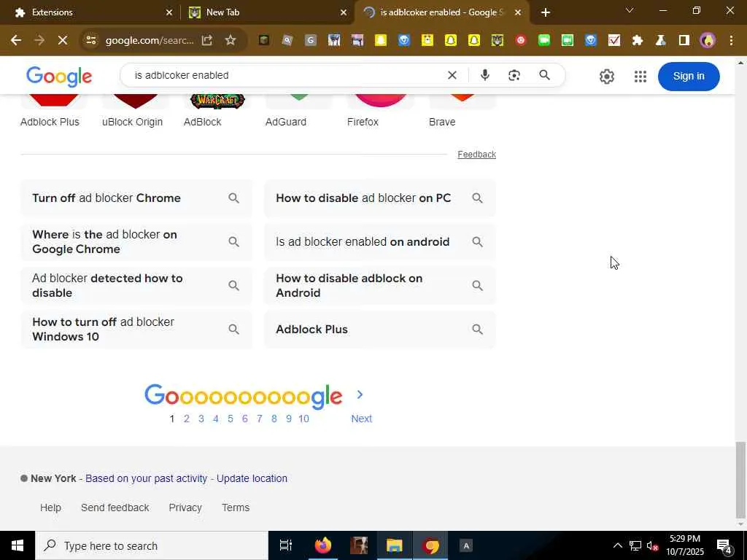Show hidden system tray icons
The width and height of the screenshot is (747, 560).
617,545
